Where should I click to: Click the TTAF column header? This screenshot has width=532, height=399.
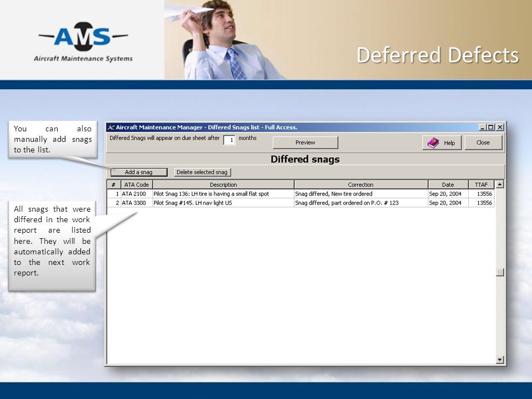coord(481,185)
